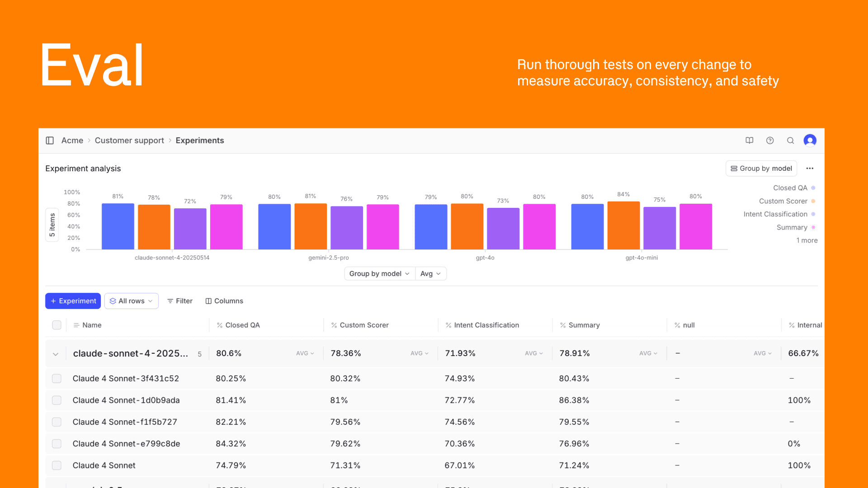868x488 pixels.
Task: Open the Avg aggregation dropdown below the chart
Action: (x=430, y=274)
